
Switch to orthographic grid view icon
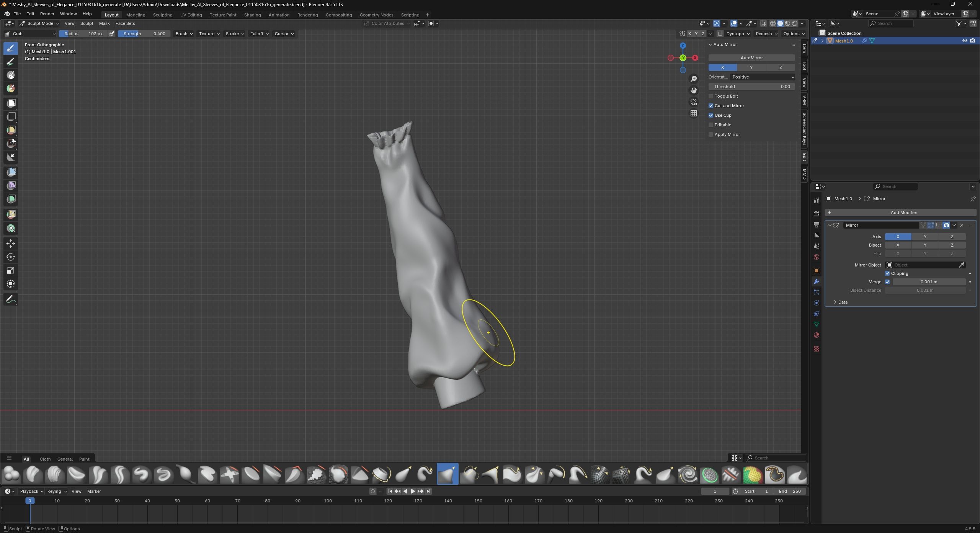pos(694,113)
